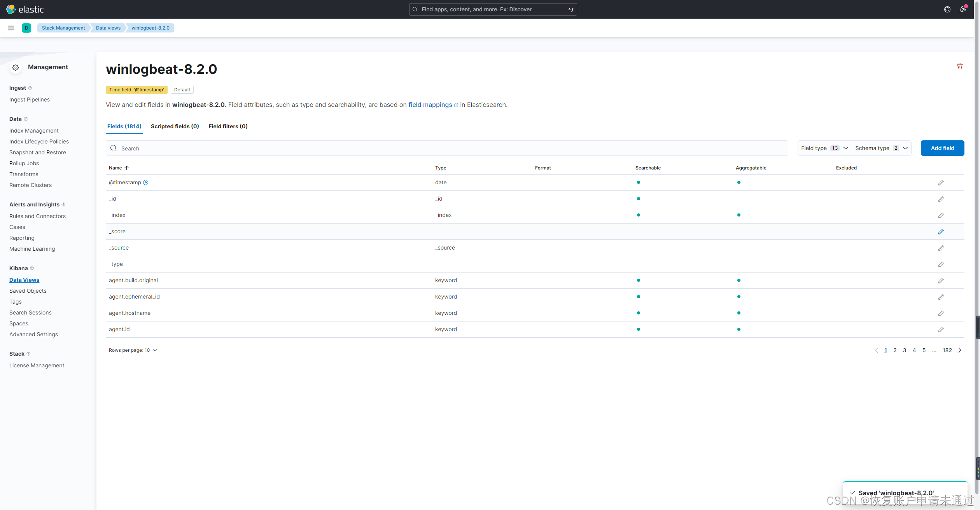Open the Rows per page selector
980x510 pixels.
[133, 350]
